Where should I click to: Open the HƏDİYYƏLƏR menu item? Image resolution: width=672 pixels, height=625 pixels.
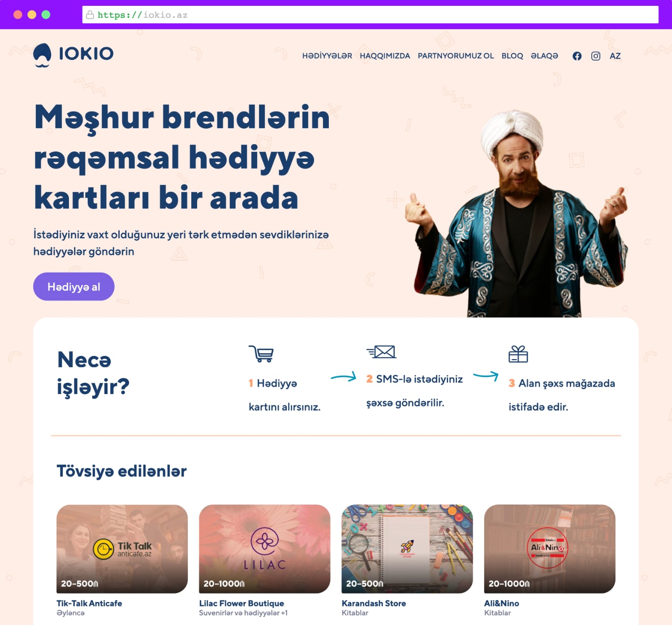[327, 56]
